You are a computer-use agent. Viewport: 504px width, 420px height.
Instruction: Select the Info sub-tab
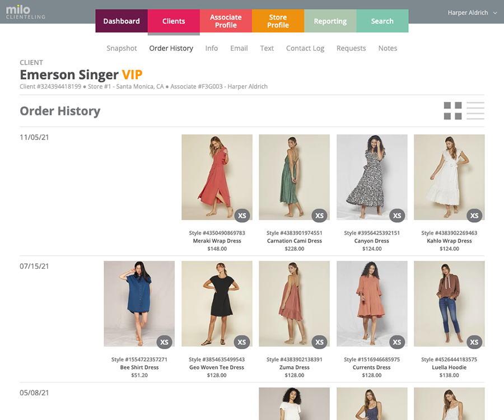212,48
